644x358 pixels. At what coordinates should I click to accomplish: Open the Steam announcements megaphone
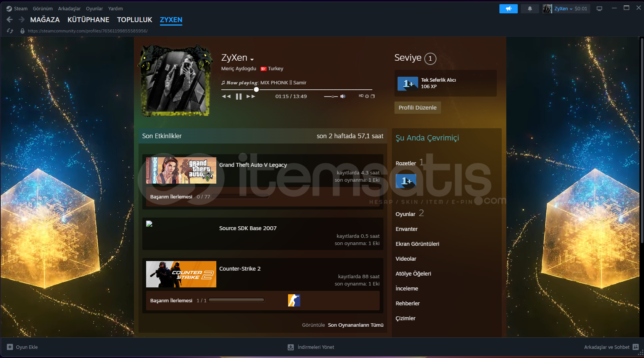click(x=508, y=9)
